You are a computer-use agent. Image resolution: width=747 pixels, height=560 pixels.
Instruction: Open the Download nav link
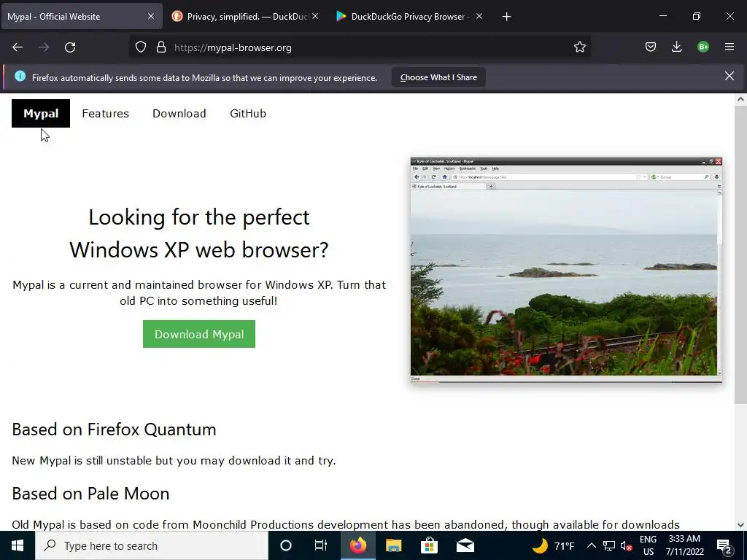[179, 113]
